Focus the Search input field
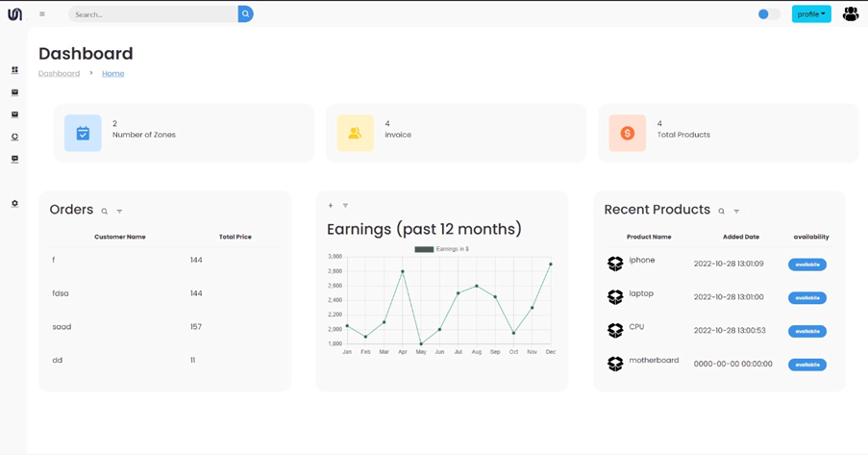 pyautogui.click(x=154, y=14)
